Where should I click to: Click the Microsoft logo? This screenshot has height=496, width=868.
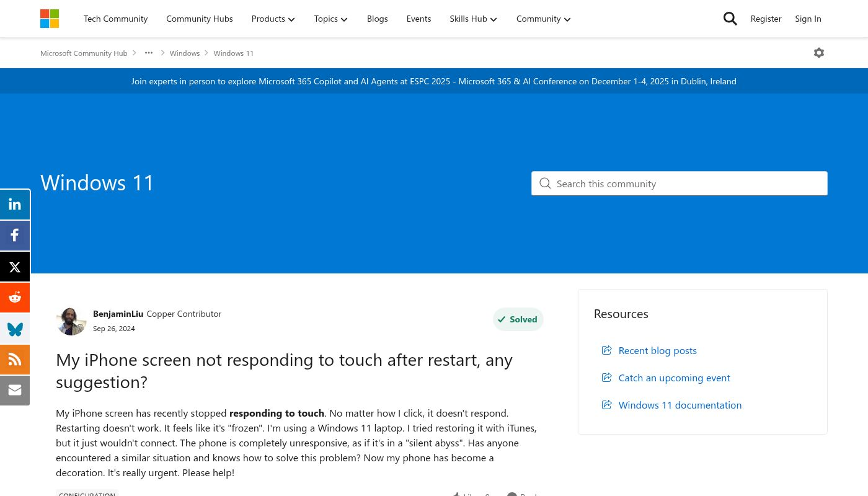pos(50,19)
